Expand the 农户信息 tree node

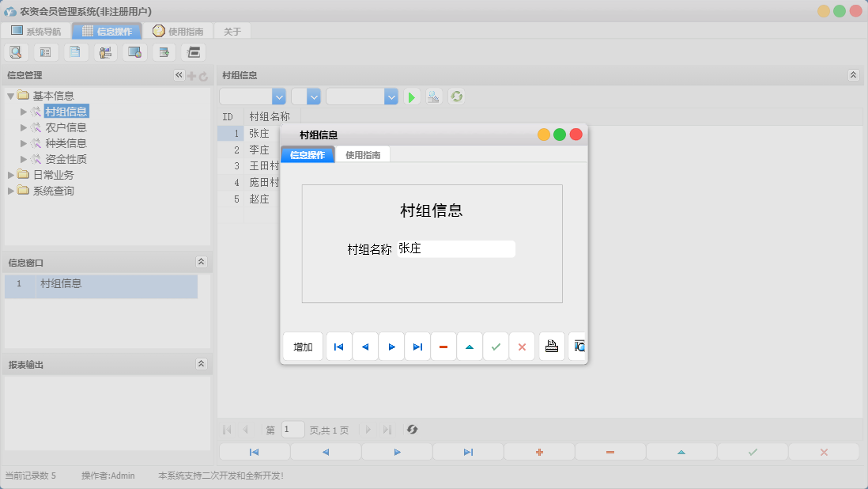pos(24,127)
